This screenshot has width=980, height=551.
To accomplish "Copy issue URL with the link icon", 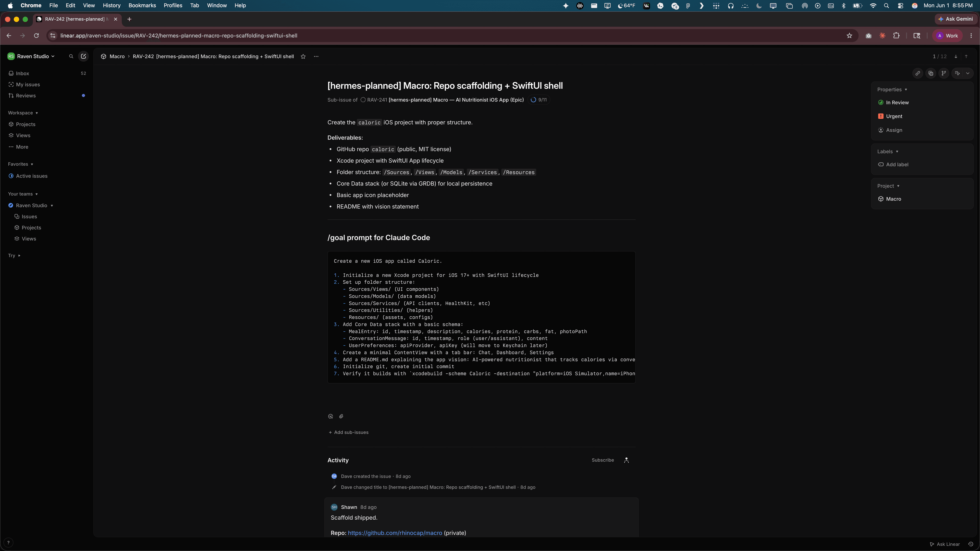I will [918, 73].
